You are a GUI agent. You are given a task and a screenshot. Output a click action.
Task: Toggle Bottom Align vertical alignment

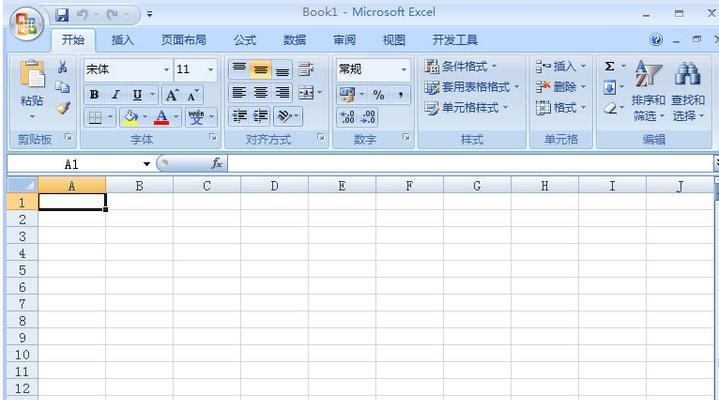click(x=282, y=69)
